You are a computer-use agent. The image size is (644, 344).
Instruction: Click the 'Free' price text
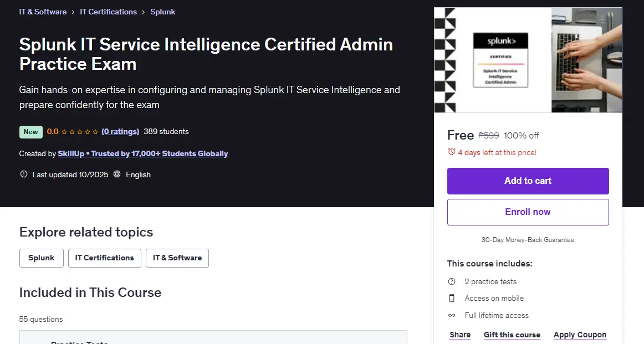coord(461,135)
